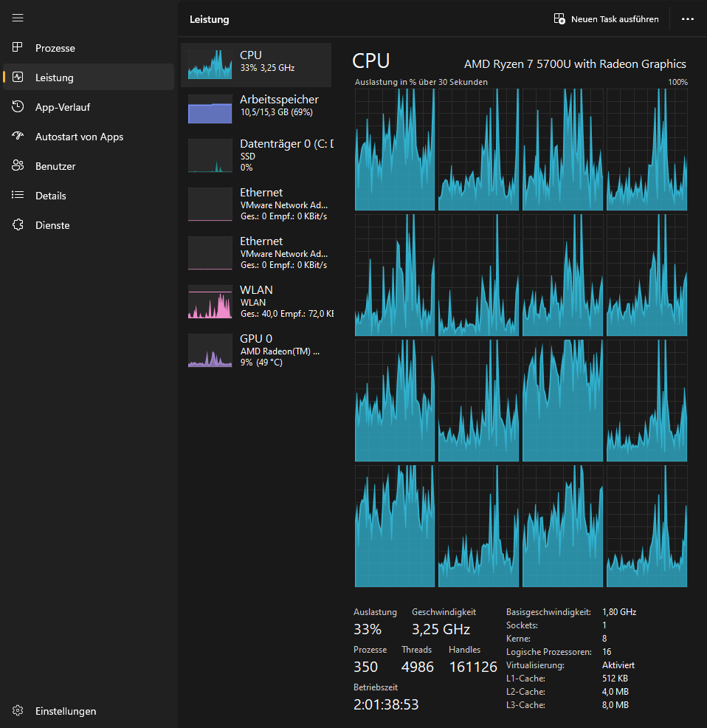
Task: Click the Geschwindigkeit 3,25 GHz value
Action: (441, 629)
